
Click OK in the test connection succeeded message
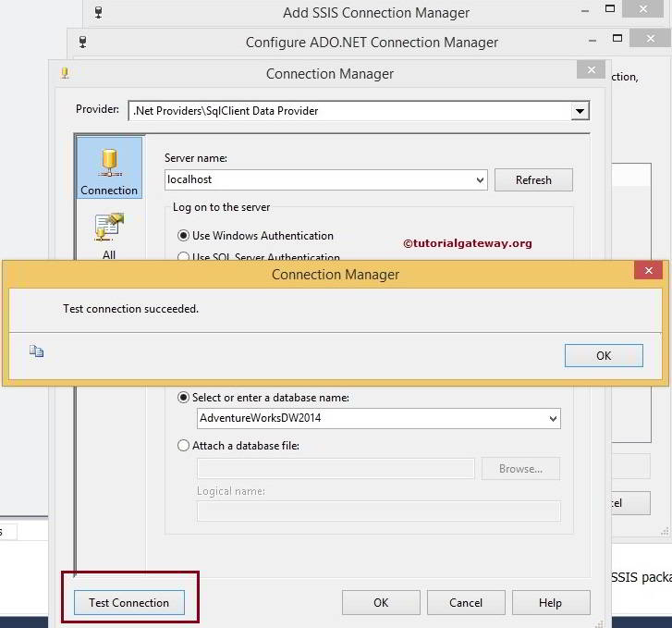[604, 355]
